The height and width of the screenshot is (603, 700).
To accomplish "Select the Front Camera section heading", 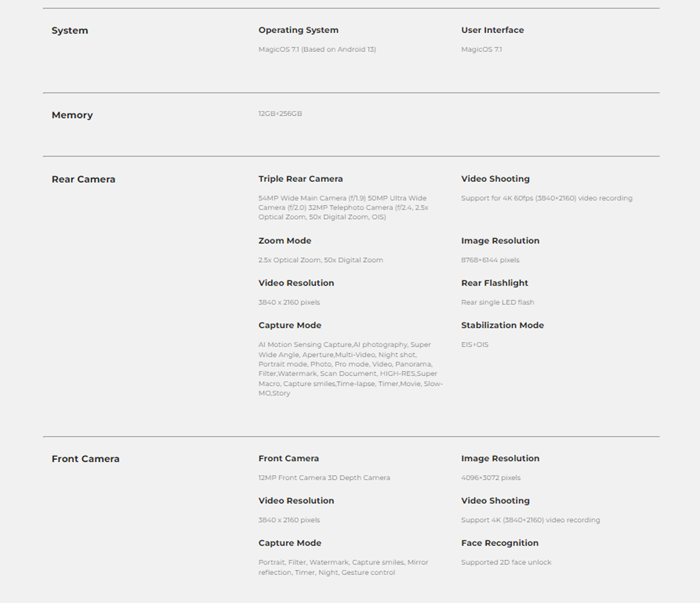I will 85,459.
